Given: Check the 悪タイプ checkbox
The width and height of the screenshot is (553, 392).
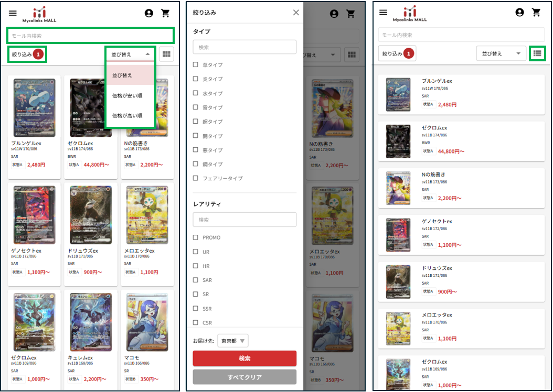Looking at the screenshot, I should tap(195, 150).
